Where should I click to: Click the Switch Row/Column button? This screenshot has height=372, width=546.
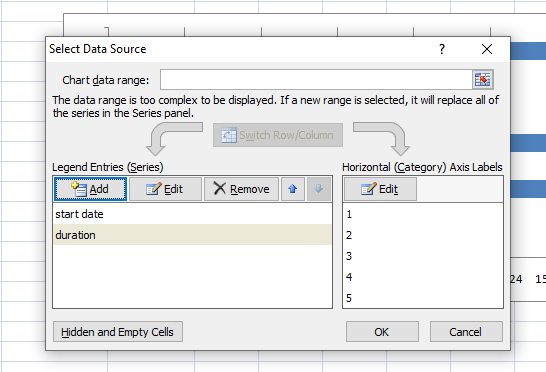coord(278,135)
